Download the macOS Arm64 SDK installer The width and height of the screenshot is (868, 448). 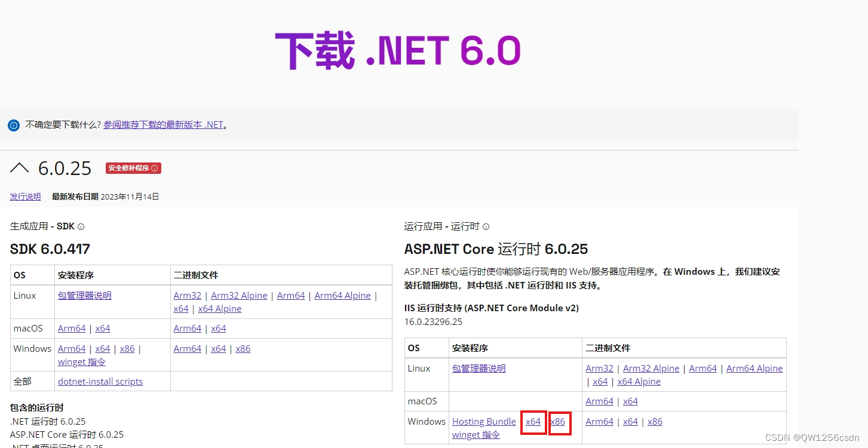point(71,328)
